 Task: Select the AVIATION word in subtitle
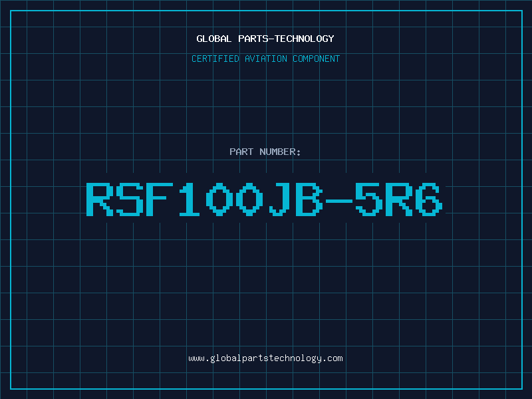pos(266,59)
